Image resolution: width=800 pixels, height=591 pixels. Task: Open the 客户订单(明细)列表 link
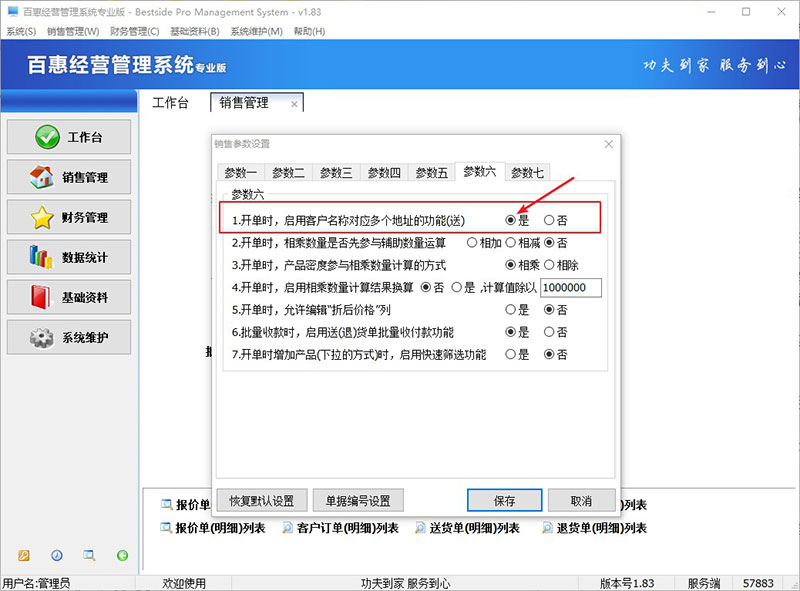click(347, 528)
